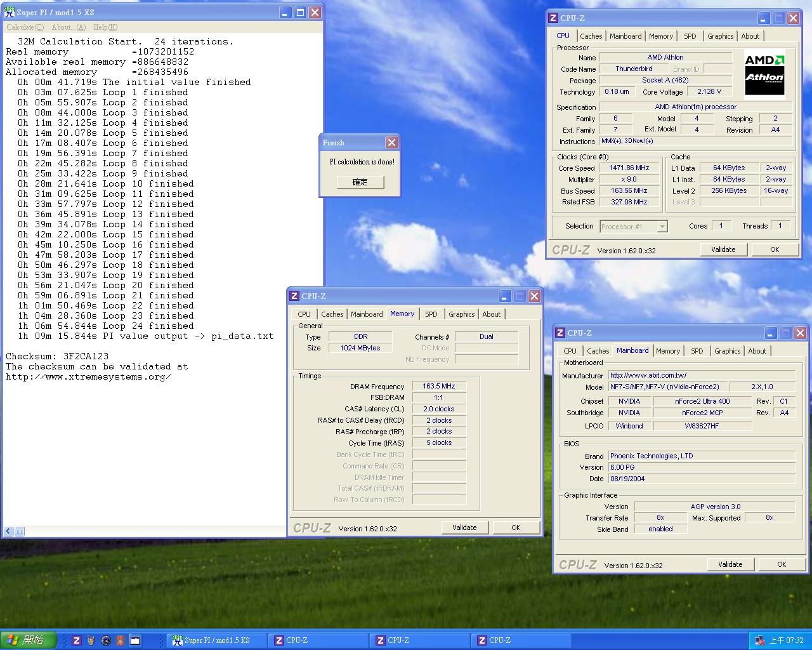Close the Finish dialog with its X
This screenshot has width=812, height=650.
tap(391, 142)
